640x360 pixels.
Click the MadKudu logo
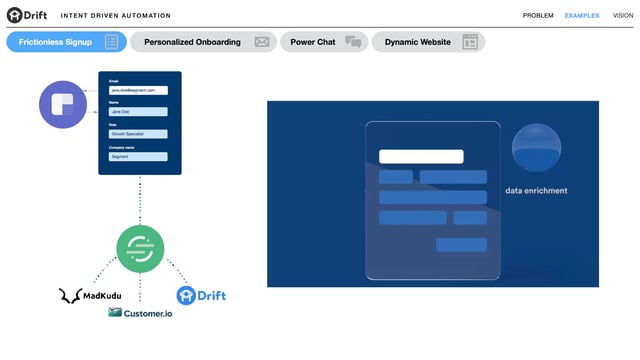click(x=90, y=296)
